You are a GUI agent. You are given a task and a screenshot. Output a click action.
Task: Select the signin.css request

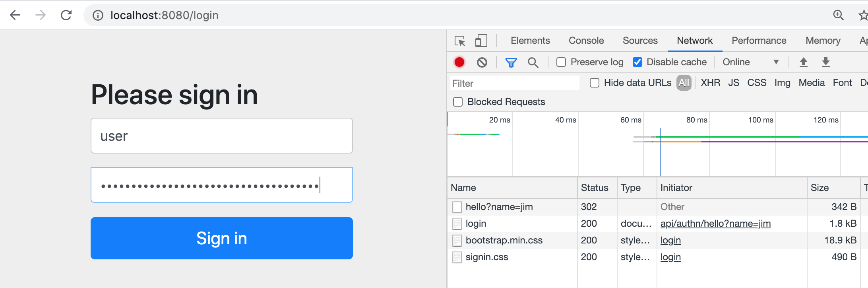click(486, 257)
